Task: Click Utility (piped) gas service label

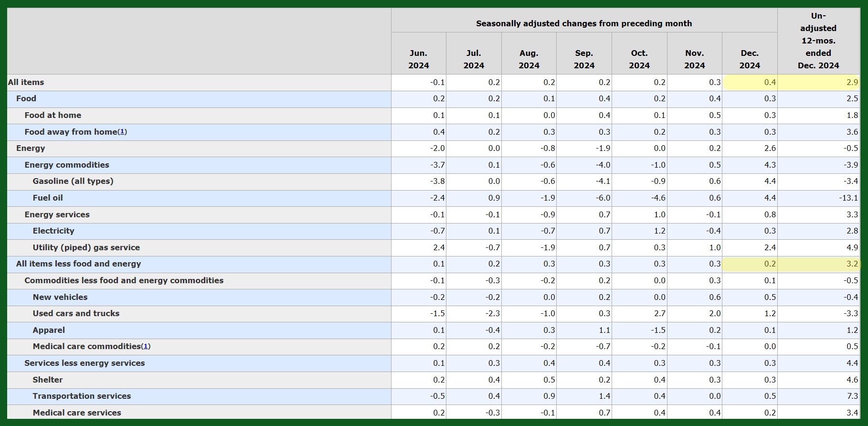Action: click(x=86, y=247)
